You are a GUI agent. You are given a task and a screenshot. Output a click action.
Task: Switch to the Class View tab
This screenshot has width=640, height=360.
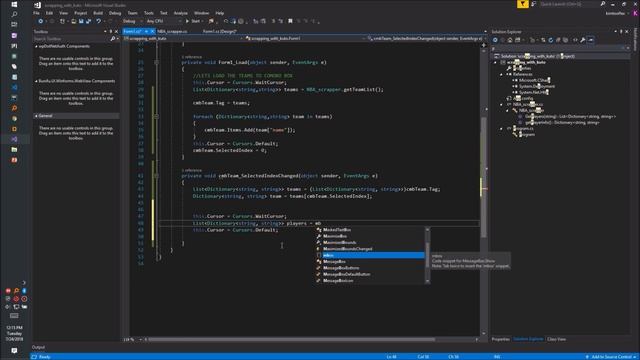pos(556,339)
